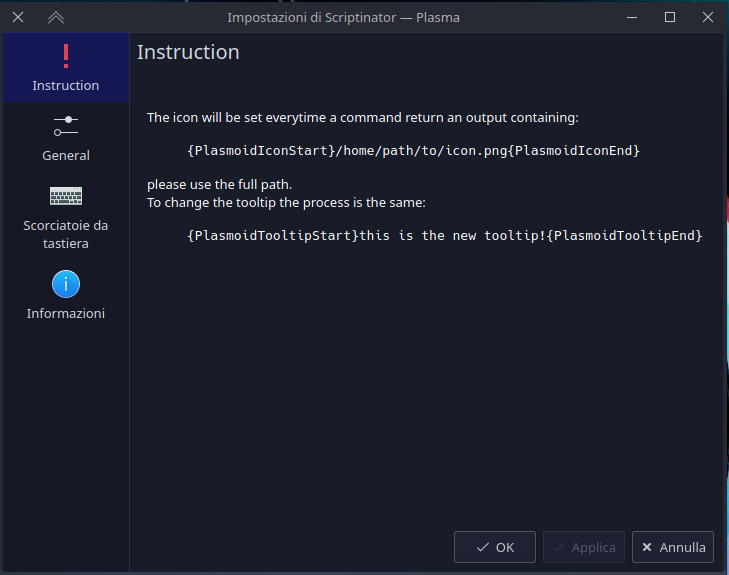
Task: Click the checkmark icon inside the OK button
Action: pos(483,547)
